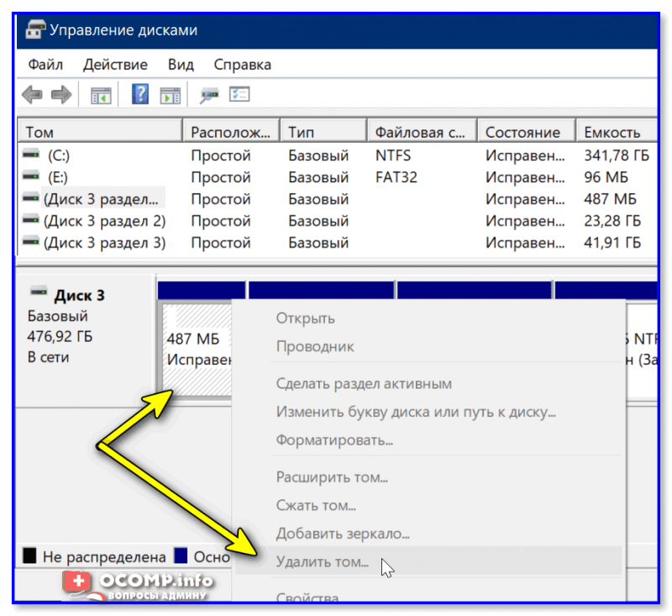
Task: Open the blue question mark Help icon
Action: [x=140, y=94]
